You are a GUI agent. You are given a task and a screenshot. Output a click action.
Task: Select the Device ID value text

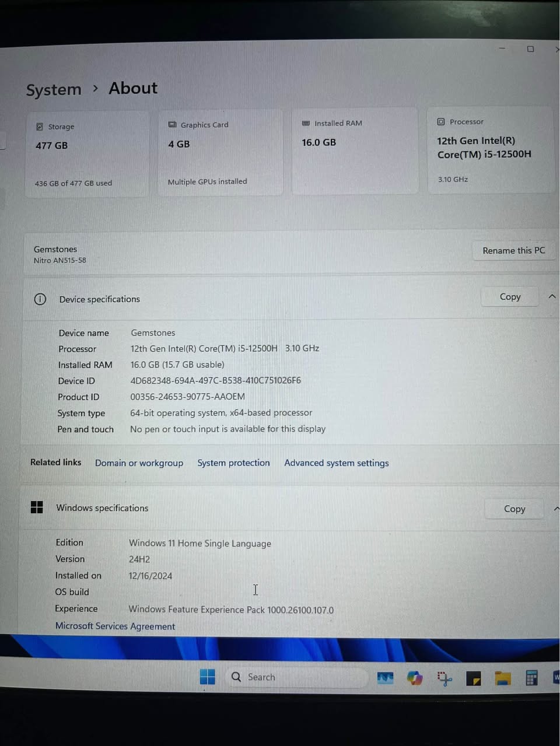click(x=216, y=380)
